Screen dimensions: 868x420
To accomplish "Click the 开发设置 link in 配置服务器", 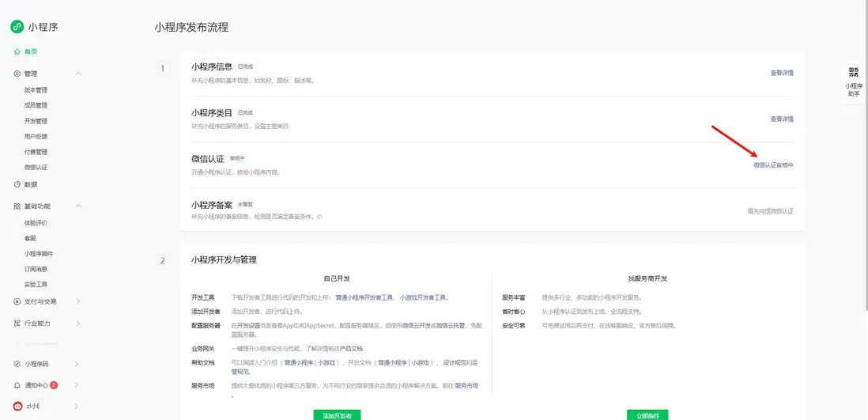I will click(248, 325).
